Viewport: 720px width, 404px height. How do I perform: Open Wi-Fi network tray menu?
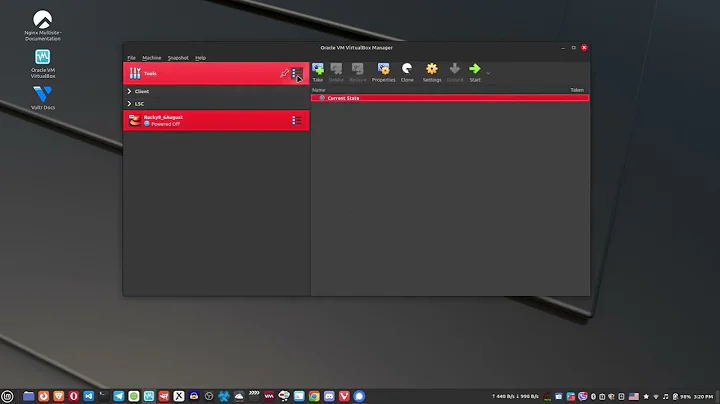(x=656, y=396)
